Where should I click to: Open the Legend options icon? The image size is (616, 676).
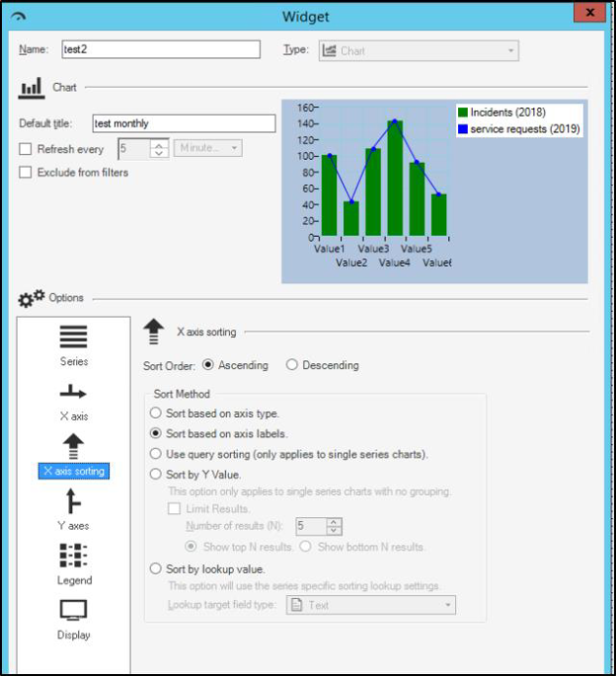[73, 556]
